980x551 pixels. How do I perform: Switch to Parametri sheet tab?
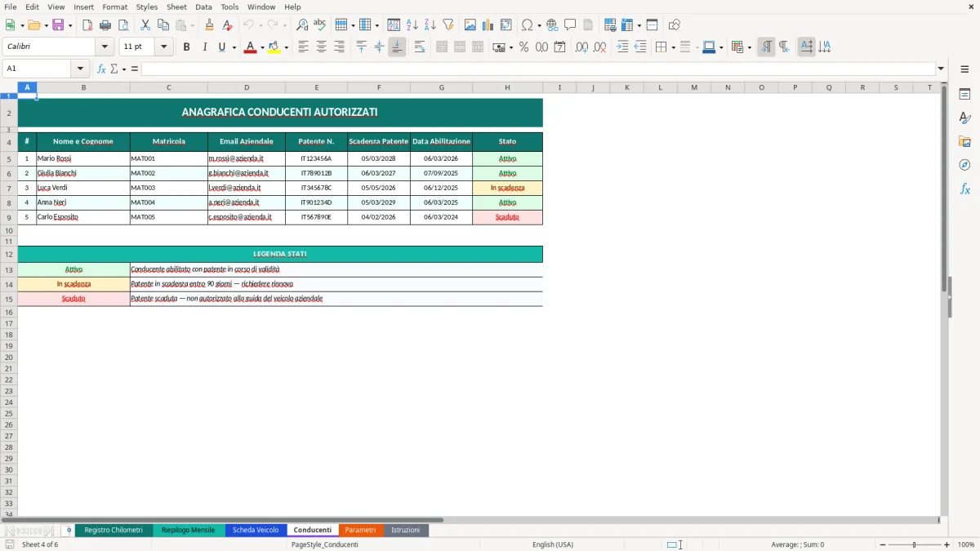(360, 531)
